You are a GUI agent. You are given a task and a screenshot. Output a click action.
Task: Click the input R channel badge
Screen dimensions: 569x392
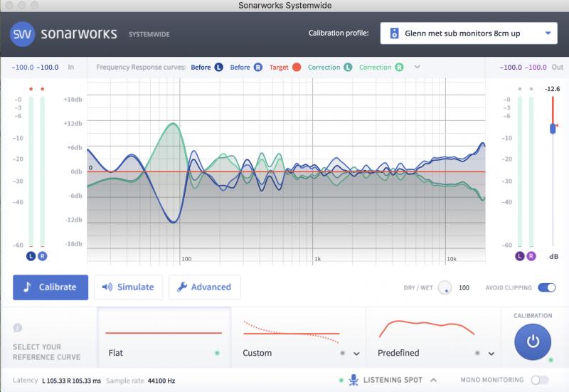click(x=43, y=256)
